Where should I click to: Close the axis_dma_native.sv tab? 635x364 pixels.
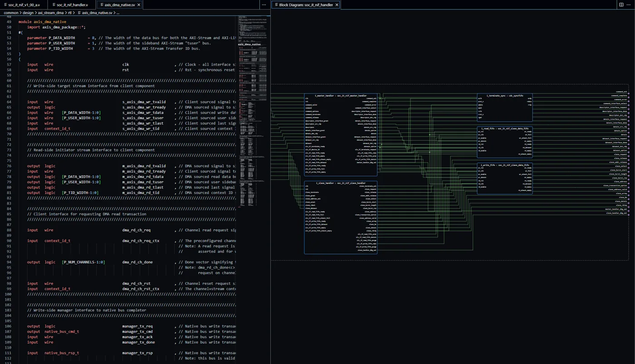click(139, 5)
